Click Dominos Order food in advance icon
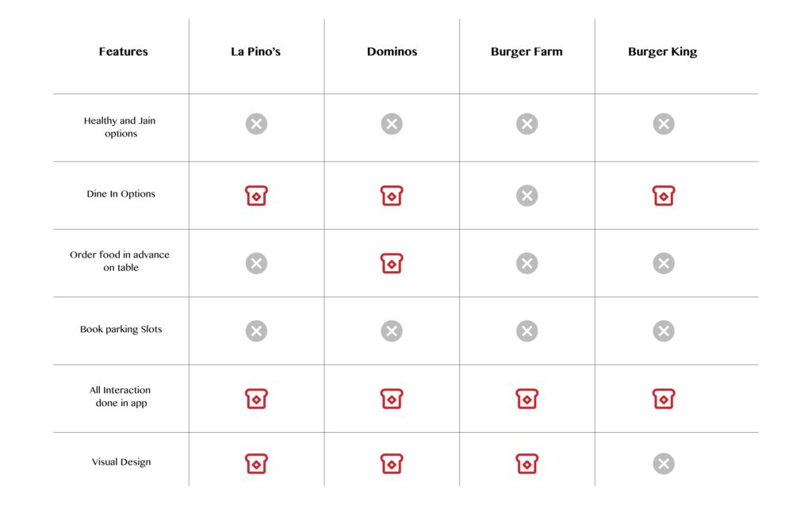The width and height of the screenshot is (812, 505). tap(392, 263)
